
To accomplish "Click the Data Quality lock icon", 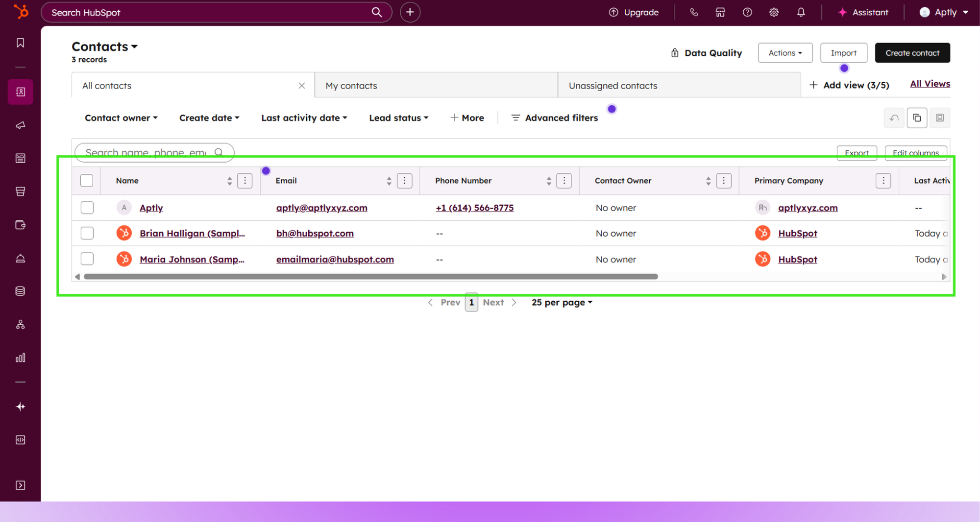I will (x=675, y=53).
